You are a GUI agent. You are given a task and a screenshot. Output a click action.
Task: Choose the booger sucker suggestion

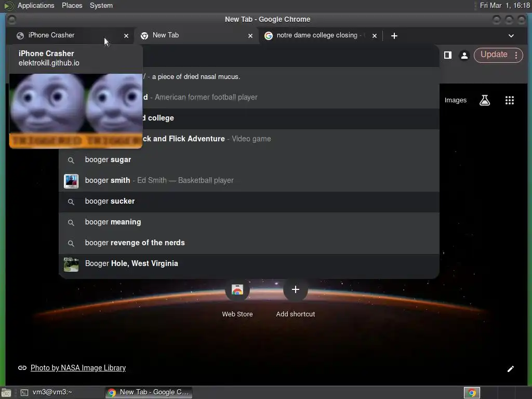pyautogui.click(x=249, y=202)
